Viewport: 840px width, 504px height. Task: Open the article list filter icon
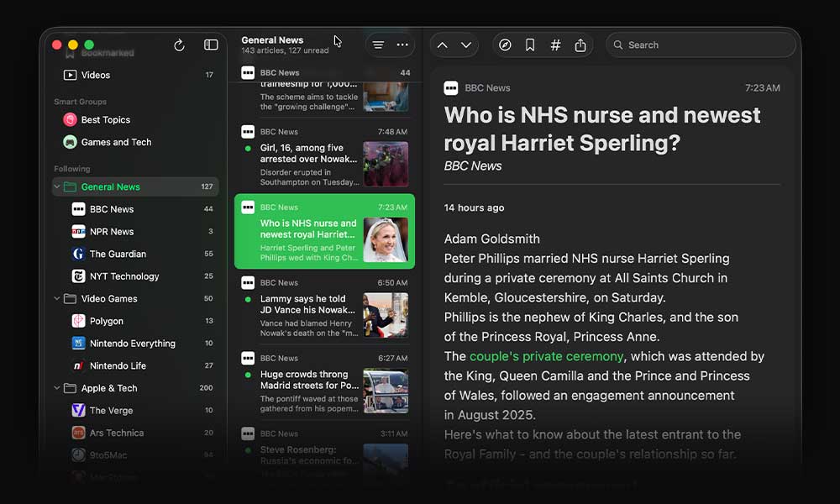tap(378, 45)
